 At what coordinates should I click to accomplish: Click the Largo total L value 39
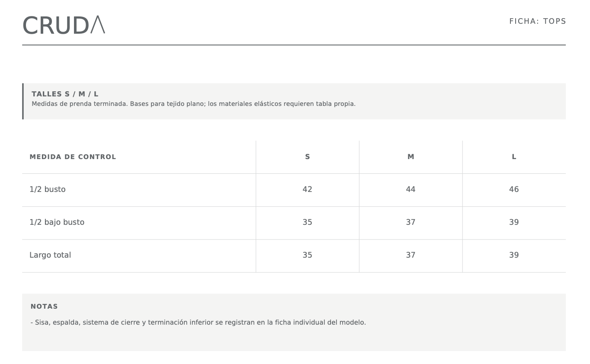(514, 255)
